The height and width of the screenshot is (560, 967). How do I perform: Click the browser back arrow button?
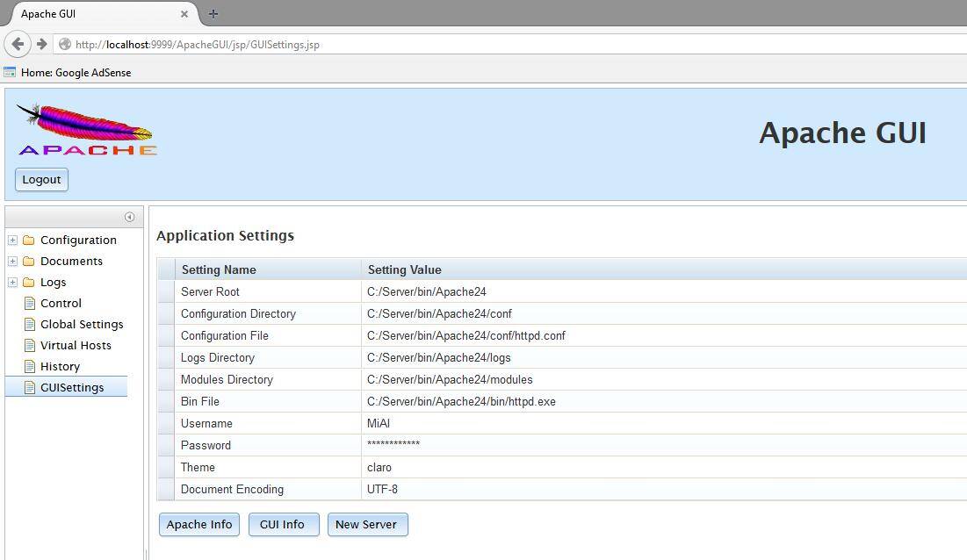click(x=18, y=44)
